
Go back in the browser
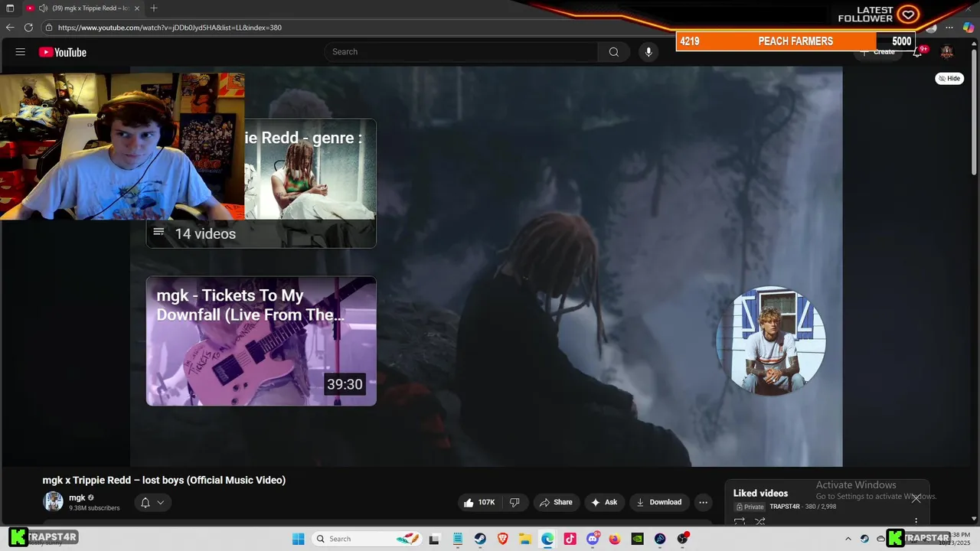(10, 28)
